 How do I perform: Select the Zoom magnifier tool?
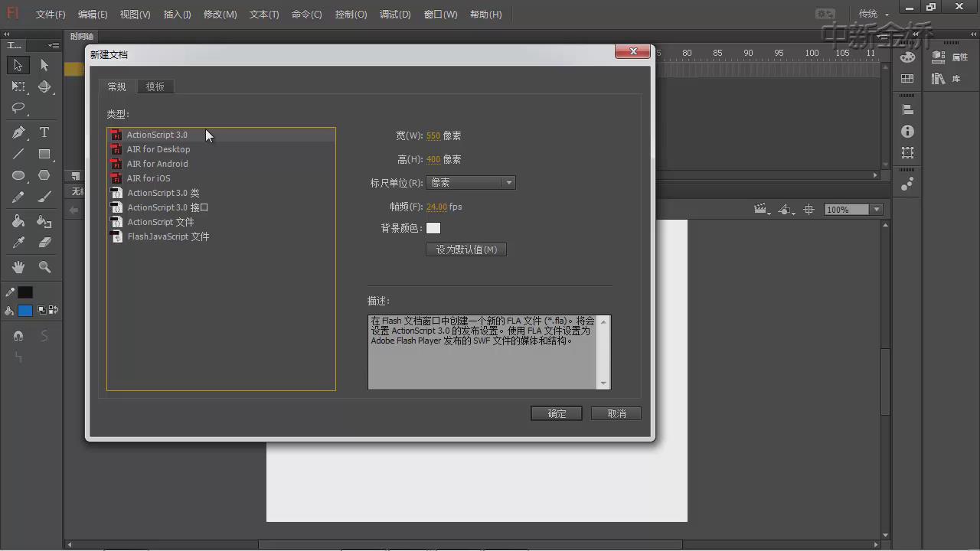click(x=44, y=267)
